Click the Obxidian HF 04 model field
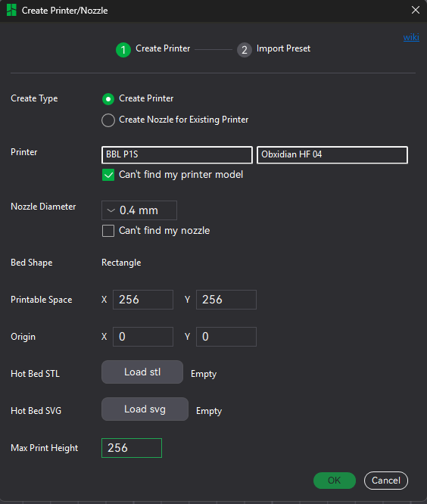Screen dimensions: 427x504 pos(332,155)
